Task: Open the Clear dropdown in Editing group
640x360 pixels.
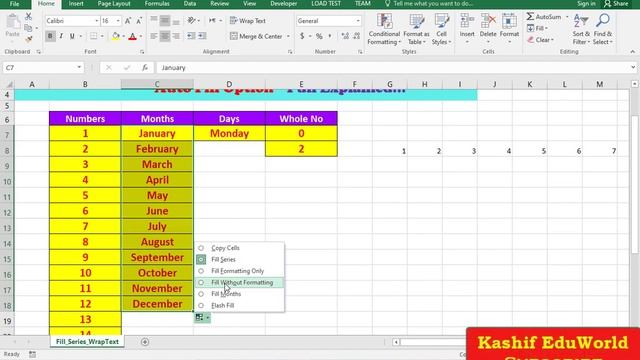Action: coord(540,40)
